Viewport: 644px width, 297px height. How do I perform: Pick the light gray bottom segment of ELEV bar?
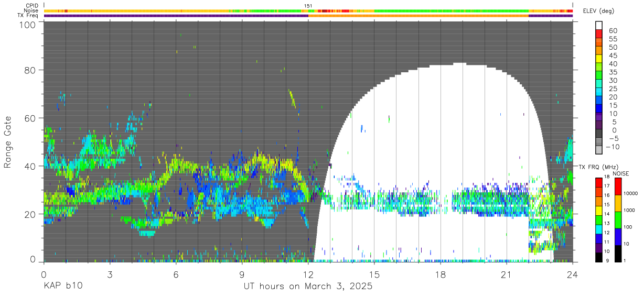coord(598,149)
